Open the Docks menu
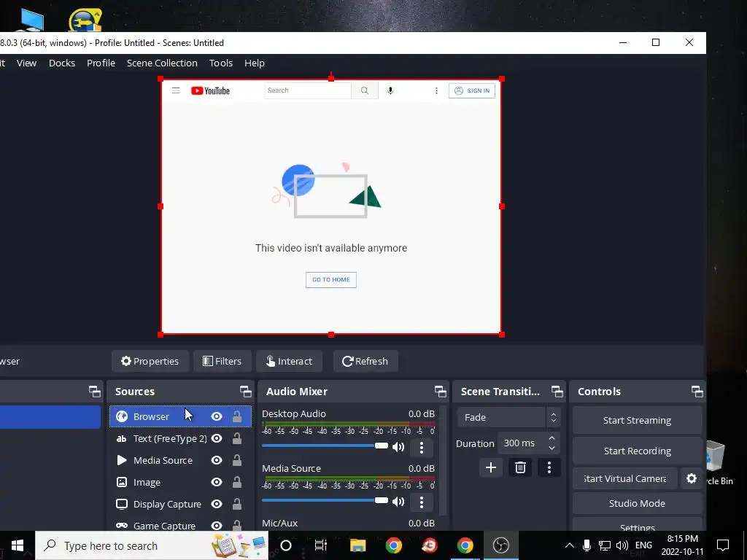This screenshot has height=560, width=747. (x=62, y=63)
